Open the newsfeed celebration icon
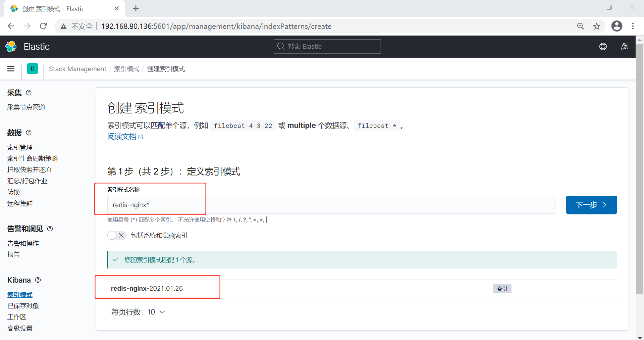 click(x=625, y=46)
